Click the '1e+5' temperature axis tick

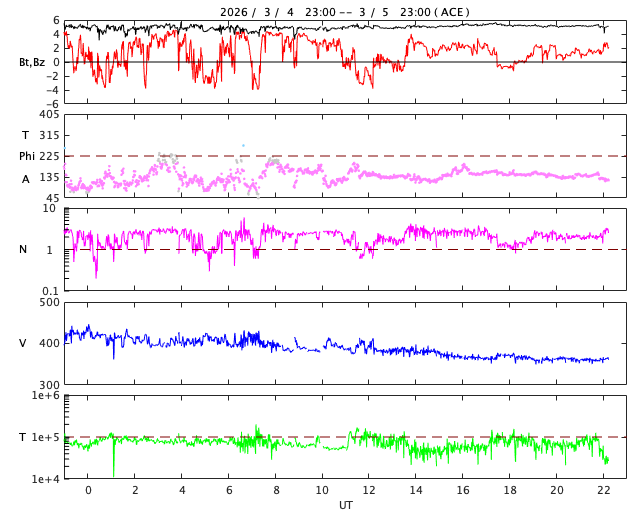pos(45,437)
